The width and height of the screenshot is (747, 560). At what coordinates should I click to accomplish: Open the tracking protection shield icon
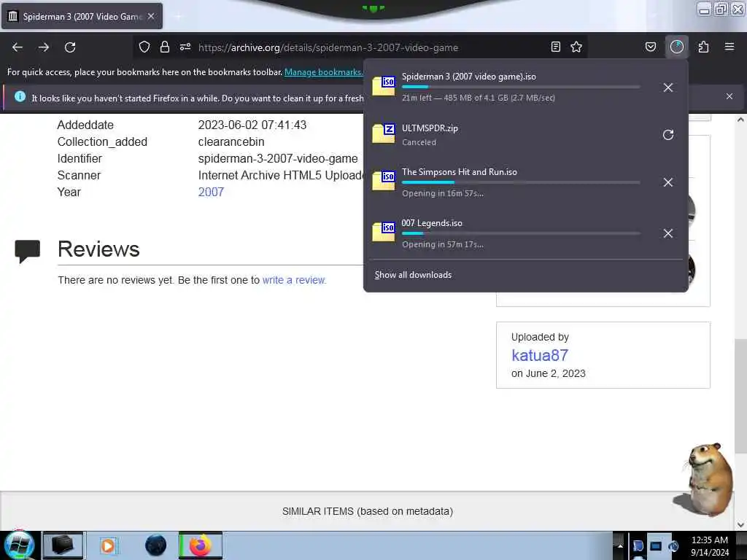pyautogui.click(x=144, y=47)
